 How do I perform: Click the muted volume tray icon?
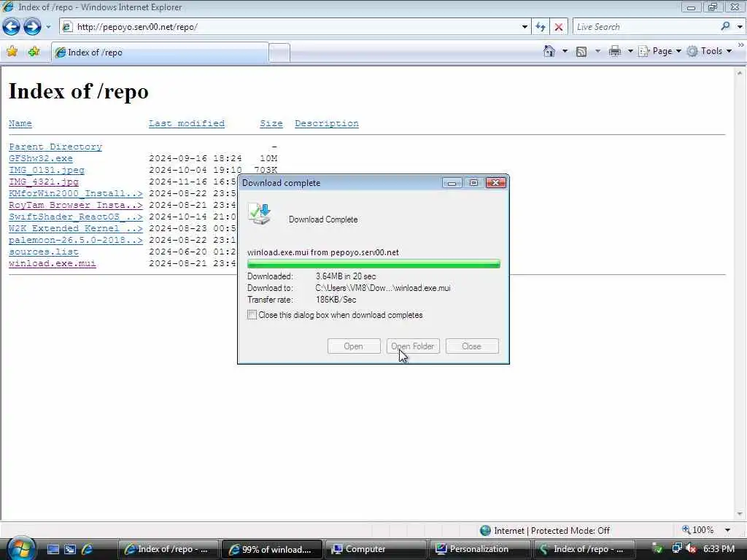pos(691,548)
